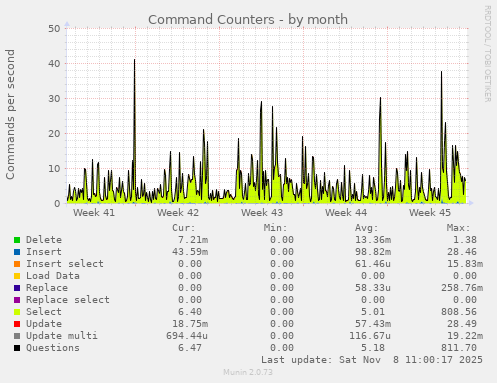Click the chart title Command Counters - by month
Viewport: 497px width, 383px height.
[248, 20]
